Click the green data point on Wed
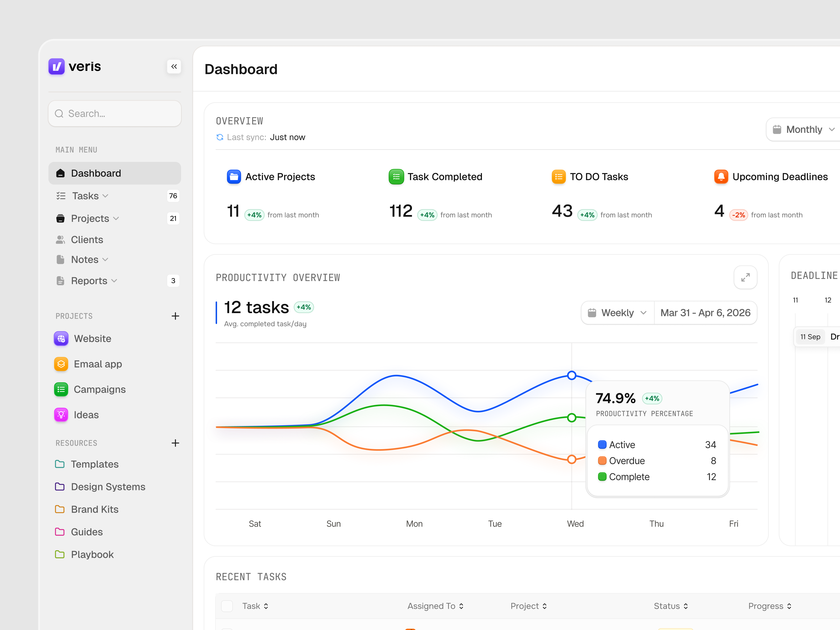This screenshot has height=630, width=840. pyautogui.click(x=571, y=418)
